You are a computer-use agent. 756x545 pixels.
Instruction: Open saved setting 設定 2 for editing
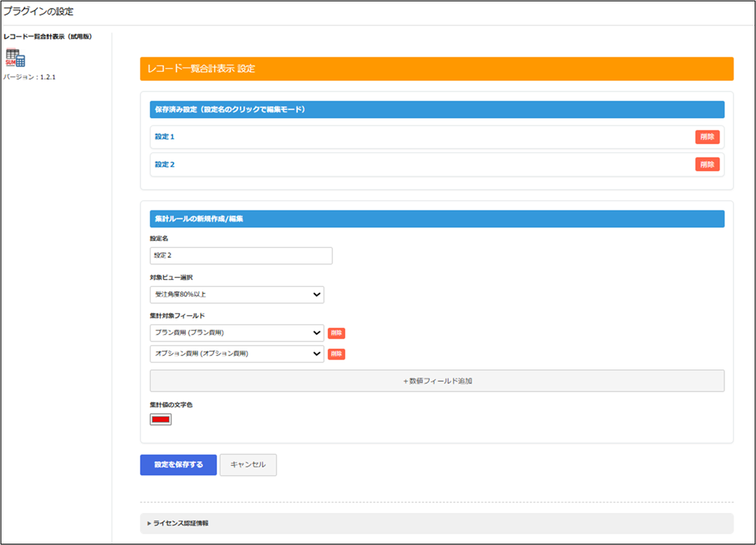tap(165, 164)
